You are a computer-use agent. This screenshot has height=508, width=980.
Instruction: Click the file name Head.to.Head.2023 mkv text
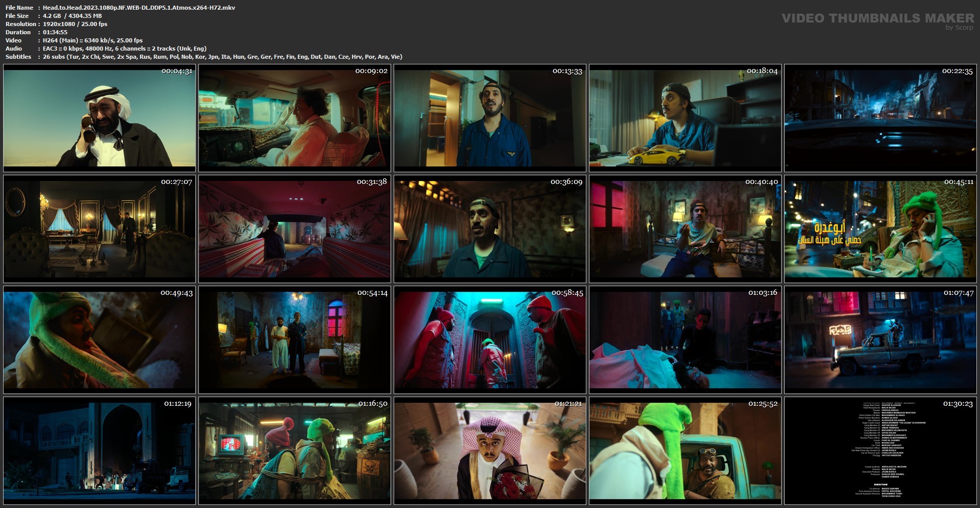pyautogui.click(x=139, y=8)
